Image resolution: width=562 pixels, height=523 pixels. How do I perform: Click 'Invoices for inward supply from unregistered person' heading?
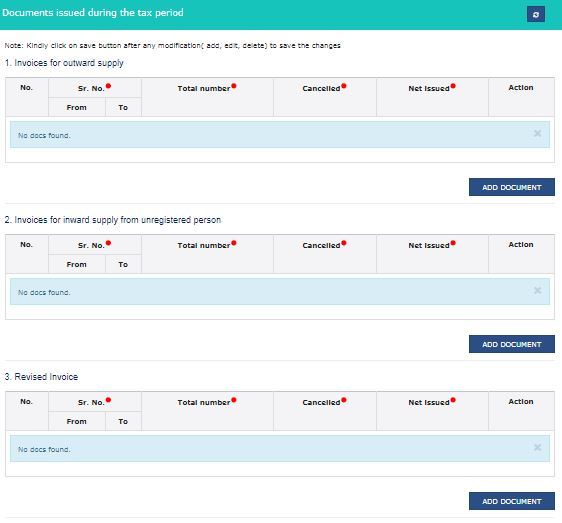click(113, 220)
